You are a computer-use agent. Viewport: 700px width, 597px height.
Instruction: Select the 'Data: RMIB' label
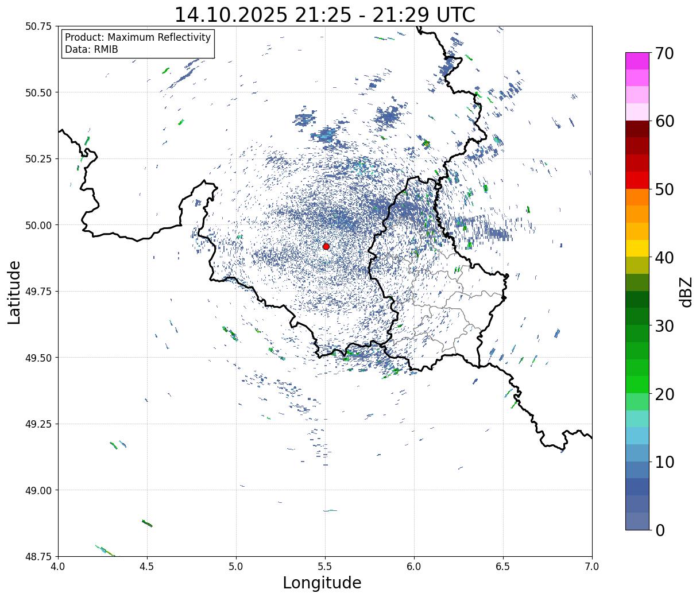(91, 49)
